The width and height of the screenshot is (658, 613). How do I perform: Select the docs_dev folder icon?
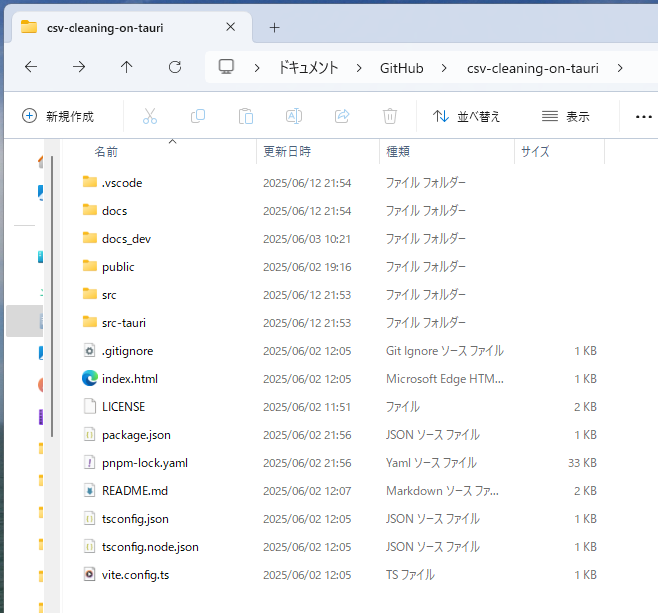(89, 238)
